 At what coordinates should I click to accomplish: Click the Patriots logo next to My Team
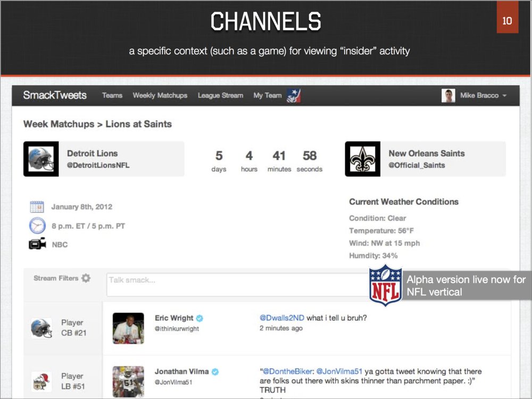click(294, 95)
